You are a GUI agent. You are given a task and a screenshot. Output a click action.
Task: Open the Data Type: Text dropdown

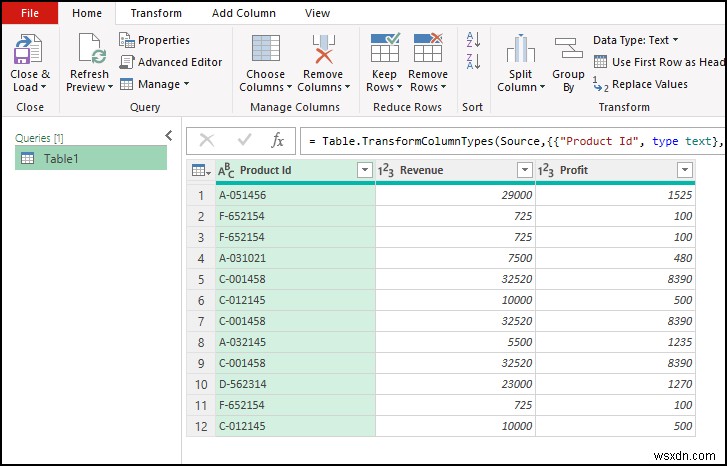[636, 40]
